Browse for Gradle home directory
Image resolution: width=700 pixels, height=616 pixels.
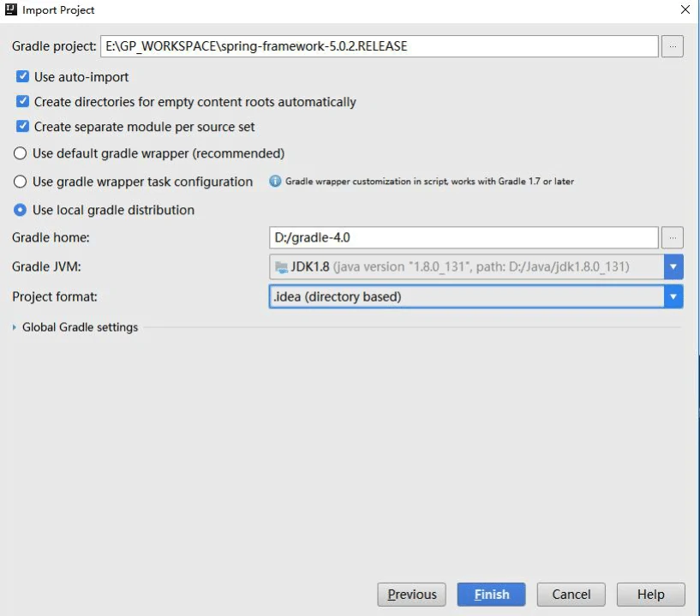point(673,237)
